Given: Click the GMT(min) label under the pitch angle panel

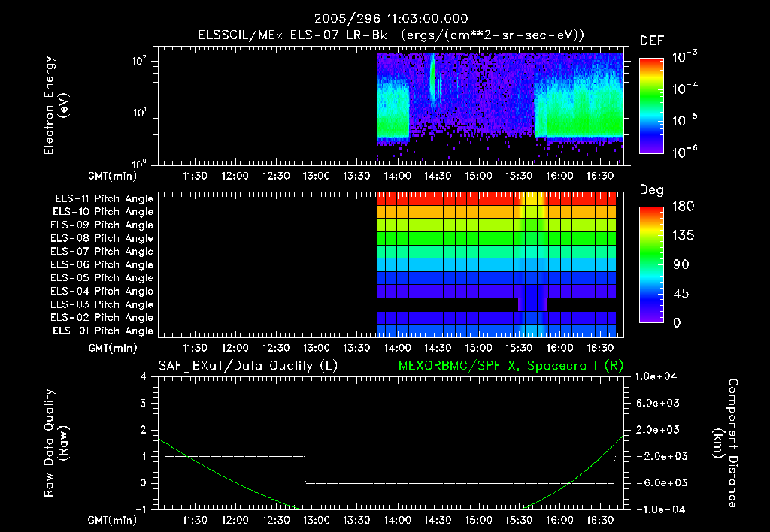Looking at the screenshot, I should [x=113, y=349].
